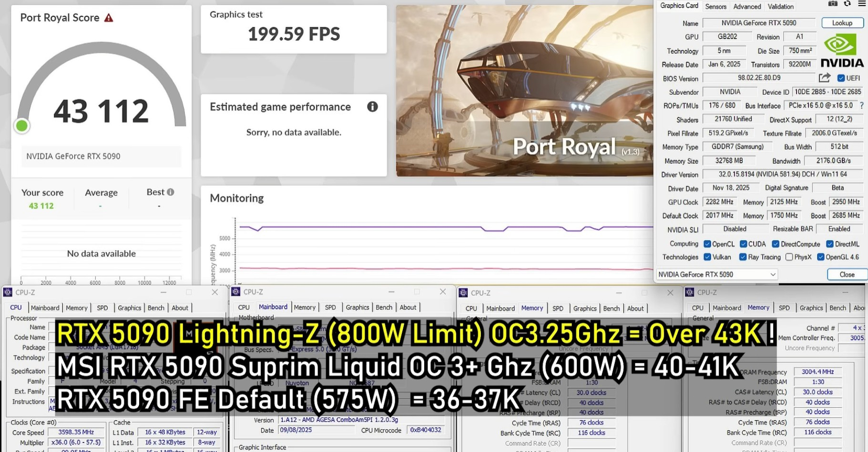Click the Port Royal Score warning triangle
The height and width of the screenshot is (452, 868).
109,18
